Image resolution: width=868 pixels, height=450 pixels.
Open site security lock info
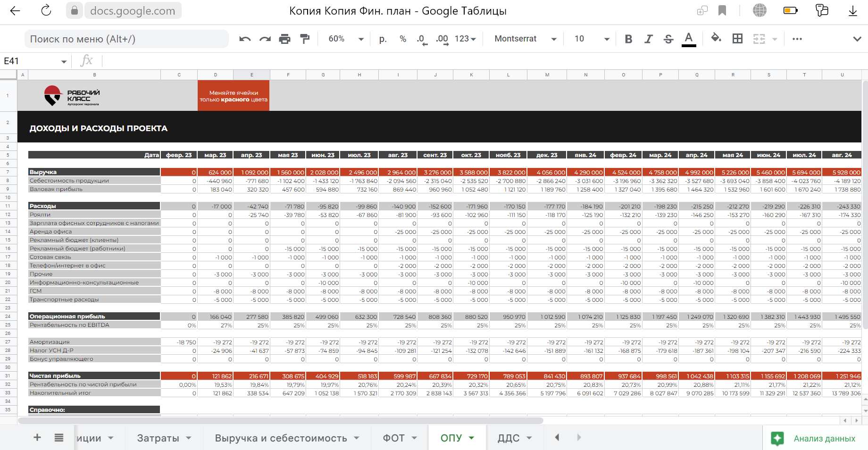click(75, 10)
